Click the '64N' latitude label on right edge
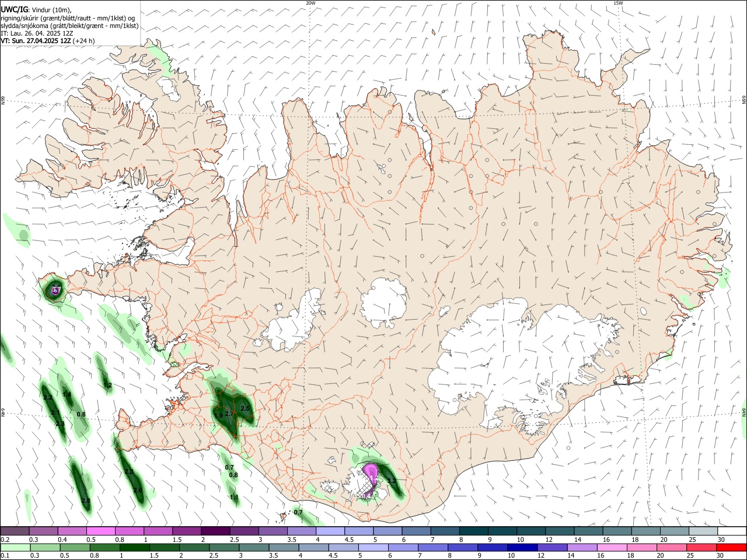747x560 pixels. point(744,412)
